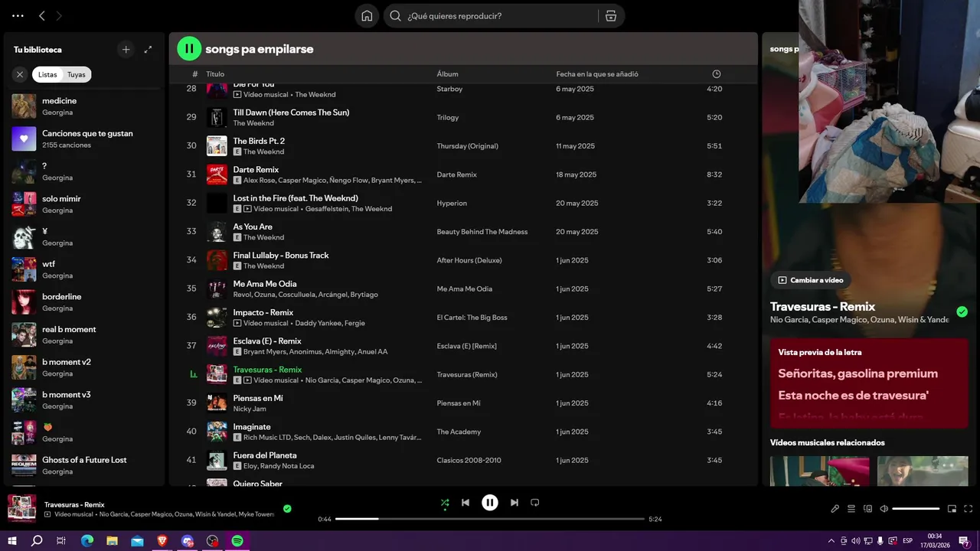The image size is (980, 551).
Task: Adjust the volume slider
Action: [x=916, y=509]
